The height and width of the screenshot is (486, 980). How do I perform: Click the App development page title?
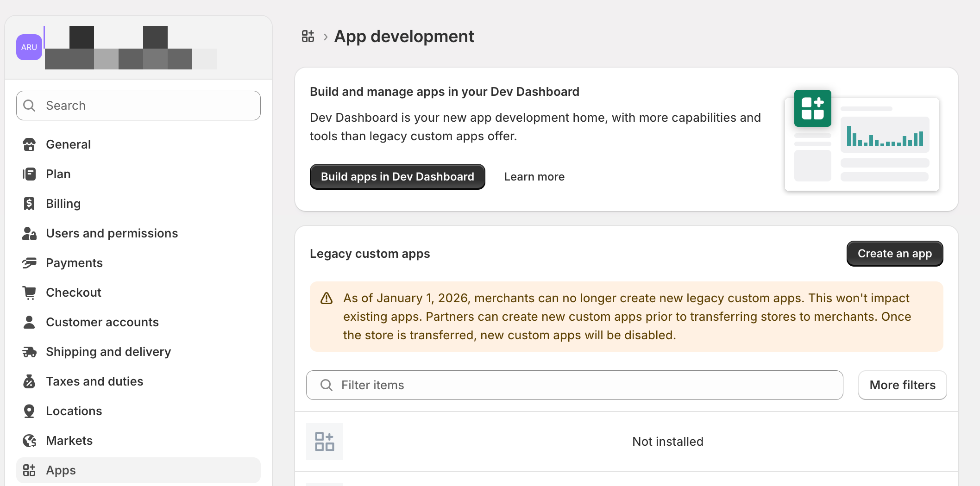click(x=404, y=36)
